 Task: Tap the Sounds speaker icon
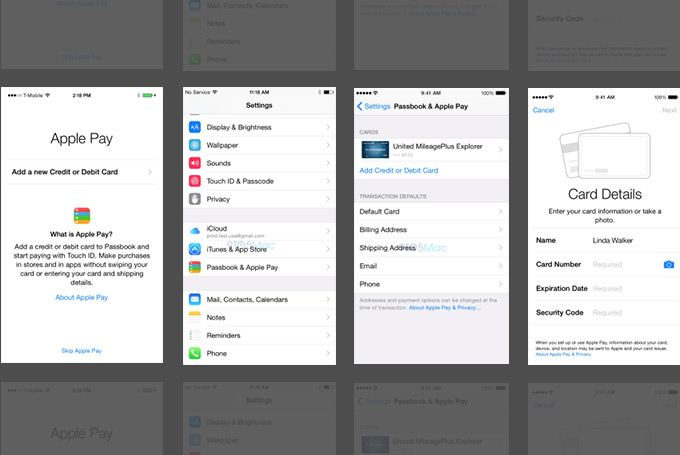tap(195, 163)
